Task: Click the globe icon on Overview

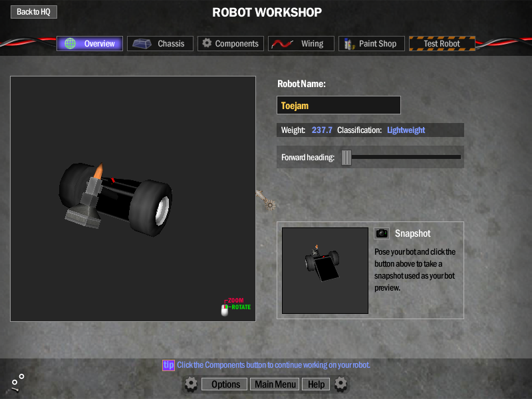Action: [x=70, y=44]
